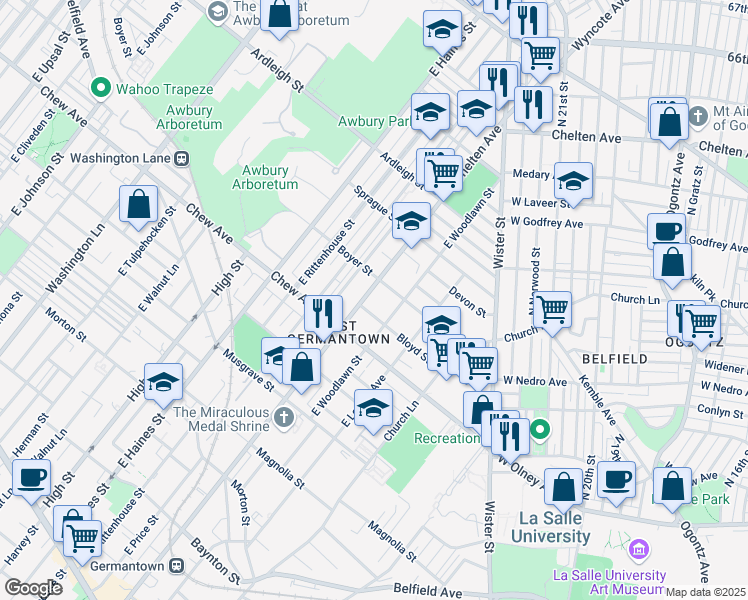The height and width of the screenshot is (600, 748).
Task: Select the Wahoo Trapeze green pin
Action: [x=101, y=88]
